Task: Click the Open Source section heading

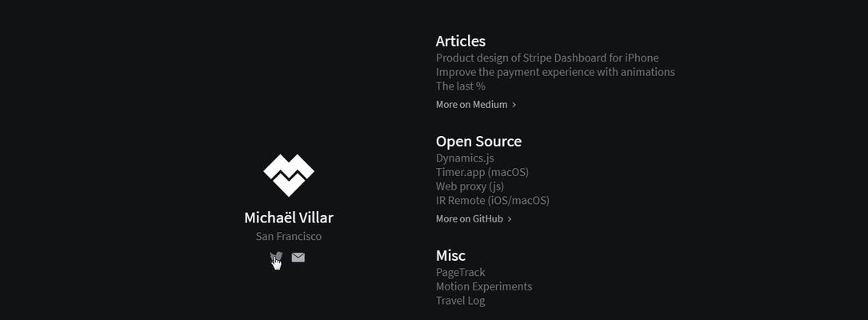Action: coord(479,141)
